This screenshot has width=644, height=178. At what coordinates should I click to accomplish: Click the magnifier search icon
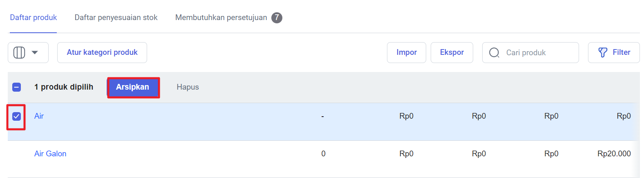click(x=494, y=53)
